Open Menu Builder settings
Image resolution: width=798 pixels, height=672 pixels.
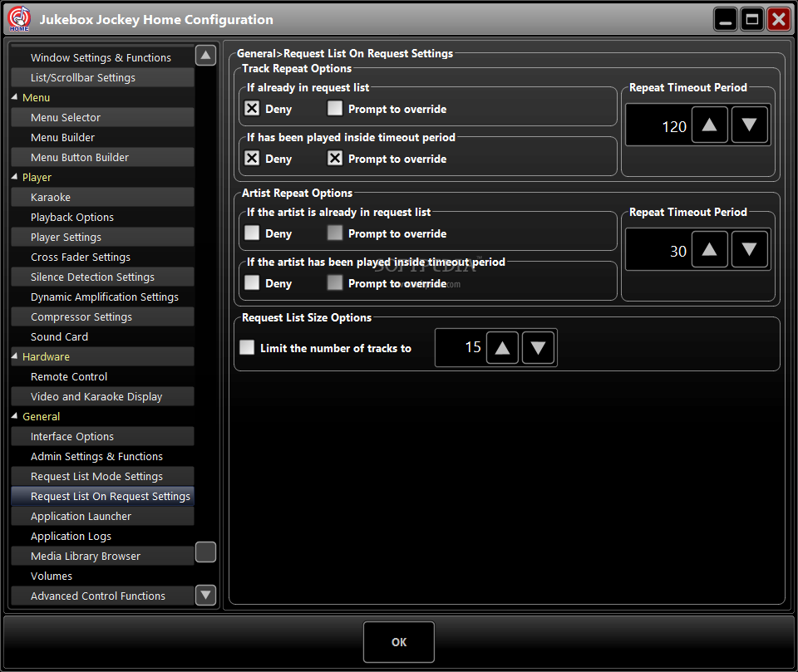(x=102, y=137)
